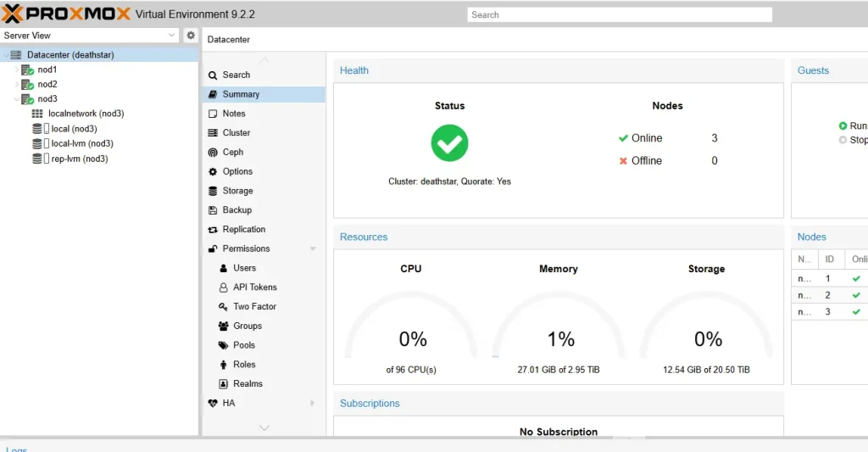Click the Memory 1% gauge
The width and height of the screenshot is (868, 452).
point(559,326)
